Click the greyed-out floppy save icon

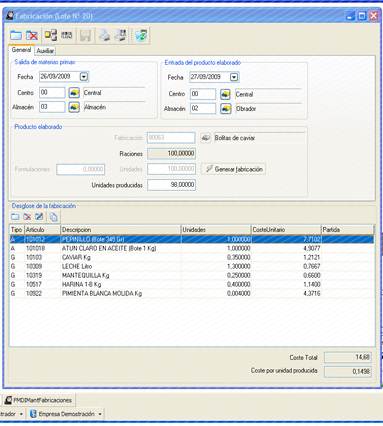[x=85, y=35]
